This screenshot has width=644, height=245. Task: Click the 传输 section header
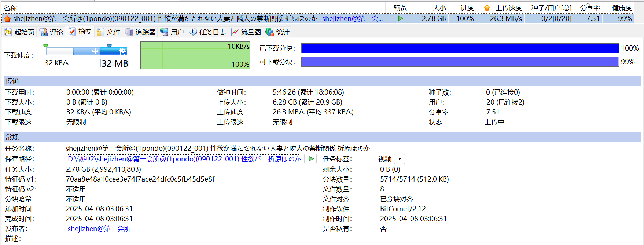pyautogui.click(x=322, y=81)
